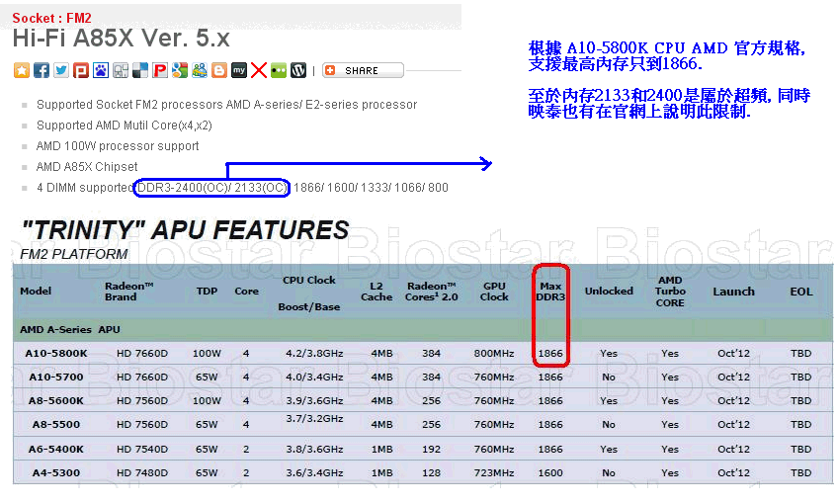This screenshot has width=837, height=504.
Task: Click the 'FM2 PLATFORM' subtitle
Action: (x=74, y=254)
